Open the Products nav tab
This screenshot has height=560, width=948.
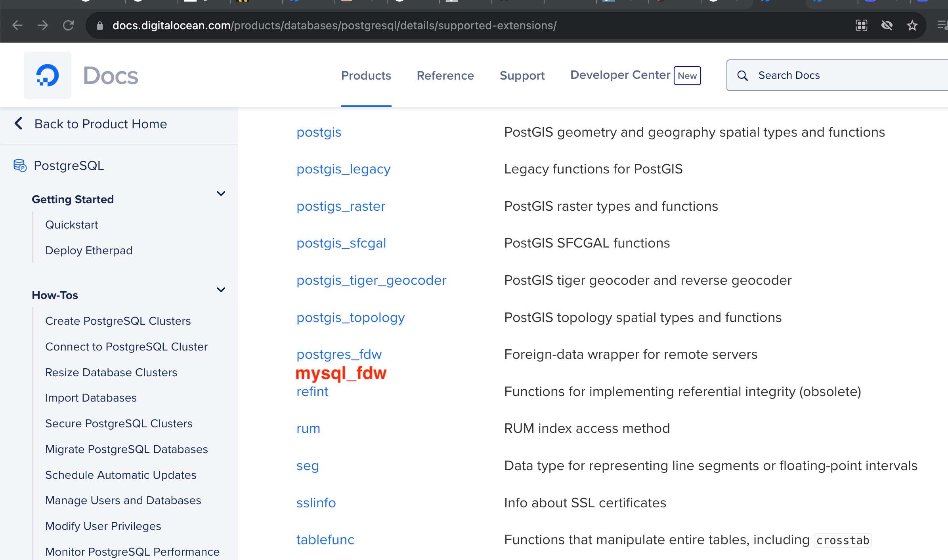point(366,76)
